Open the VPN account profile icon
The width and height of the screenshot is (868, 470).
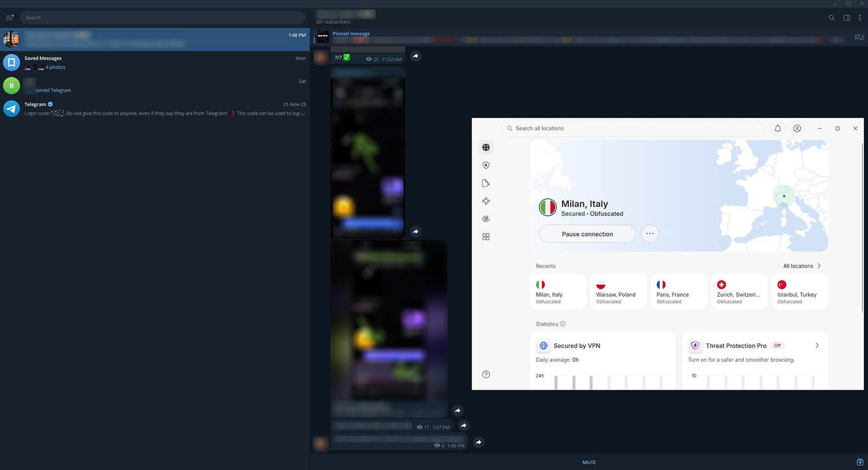(797, 128)
